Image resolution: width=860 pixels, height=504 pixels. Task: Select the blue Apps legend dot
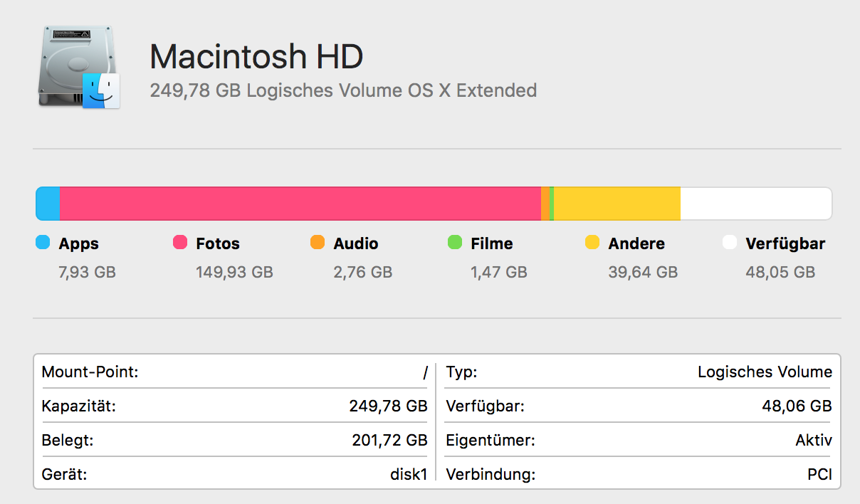tap(43, 243)
